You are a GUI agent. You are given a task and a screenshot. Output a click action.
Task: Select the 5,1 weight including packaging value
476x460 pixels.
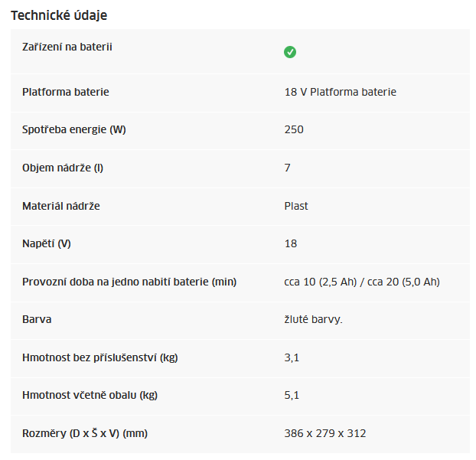click(292, 396)
